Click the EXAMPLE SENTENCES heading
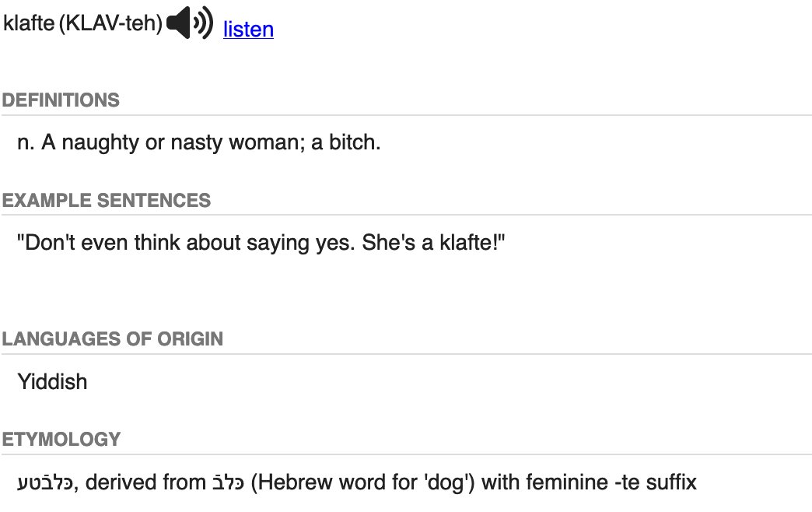812x512 pixels. coord(106,201)
